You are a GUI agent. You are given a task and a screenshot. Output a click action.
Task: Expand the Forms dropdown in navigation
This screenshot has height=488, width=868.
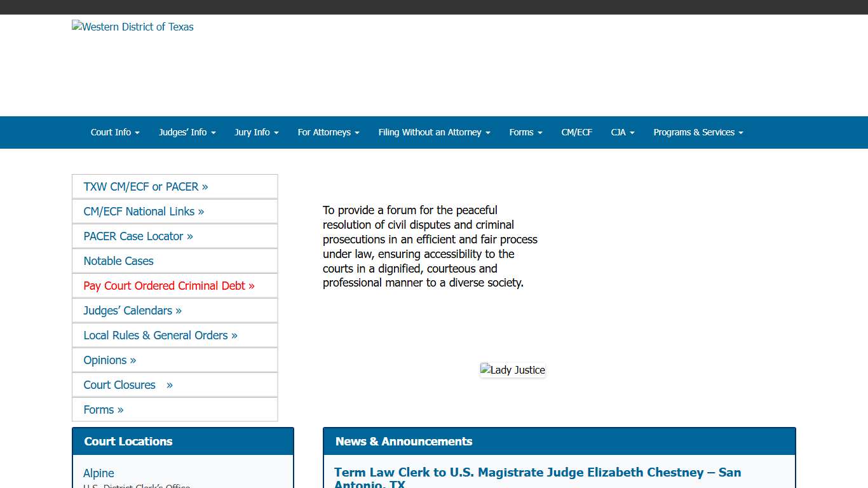pyautogui.click(x=525, y=132)
